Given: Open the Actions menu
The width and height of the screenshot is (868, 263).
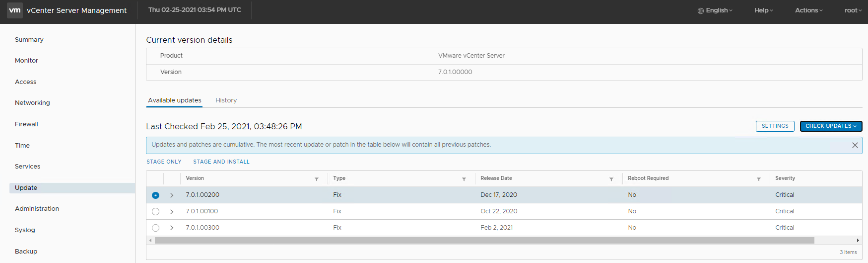Looking at the screenshot, I should tap(809, 10).
